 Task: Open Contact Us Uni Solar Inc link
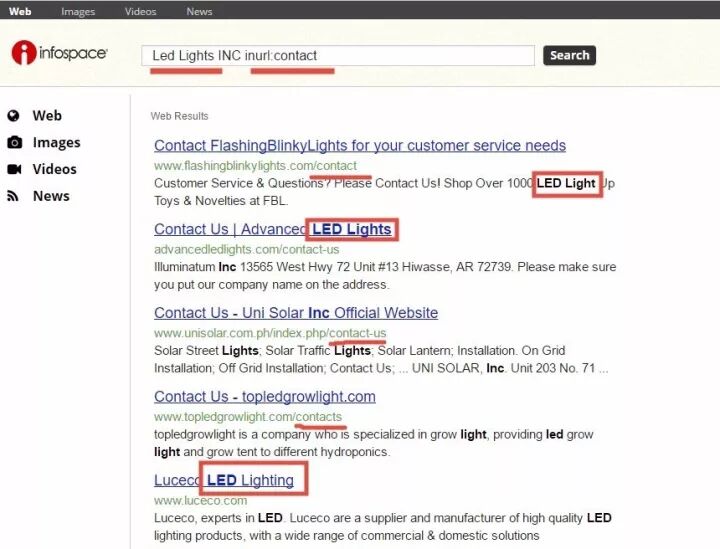click(x=296, y=313)
